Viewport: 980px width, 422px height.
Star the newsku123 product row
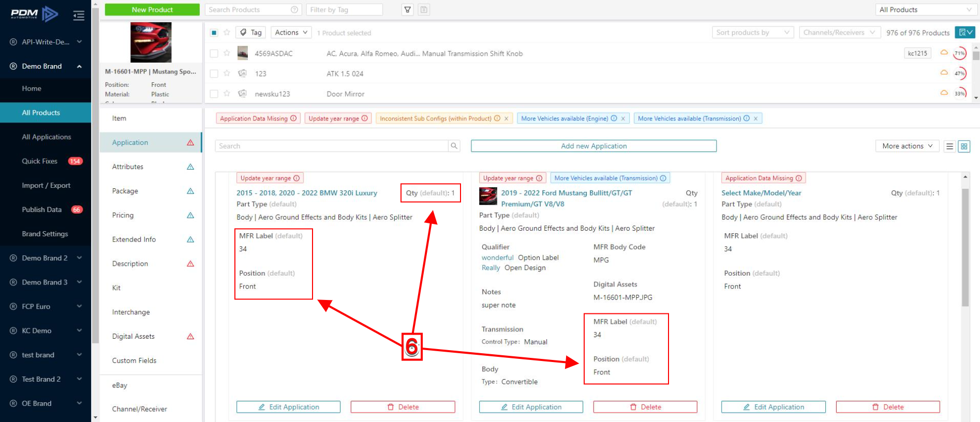[x=227, y=94]
